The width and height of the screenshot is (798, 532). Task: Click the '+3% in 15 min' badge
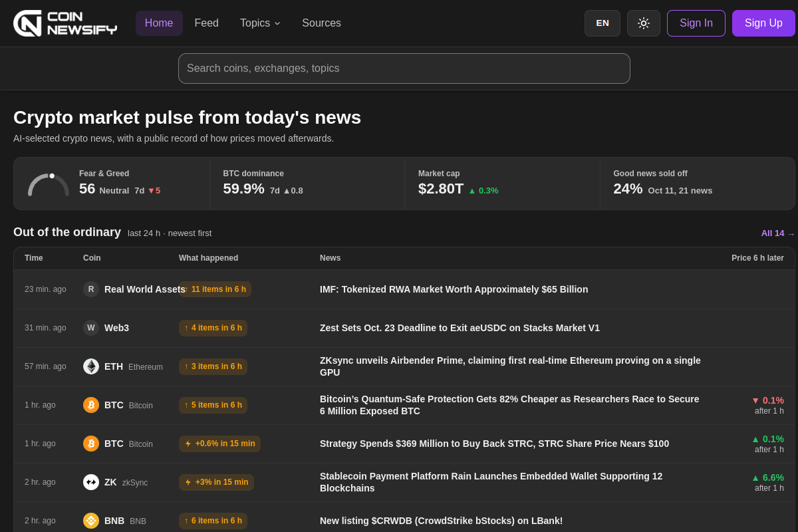click(x=216, y=482)
